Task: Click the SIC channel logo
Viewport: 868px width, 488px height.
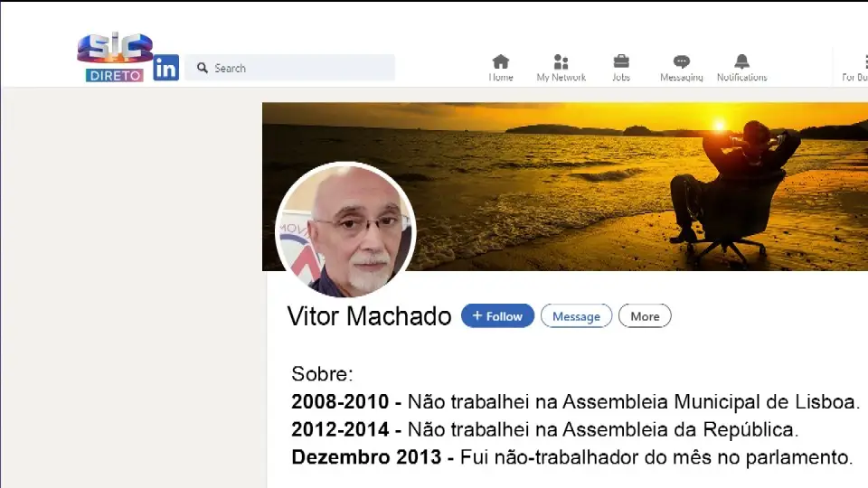Action: [x=115, y=48]
